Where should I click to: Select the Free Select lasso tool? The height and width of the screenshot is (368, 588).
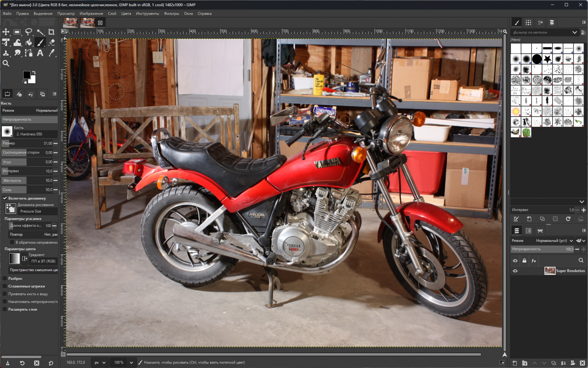(x=29, y=32)
